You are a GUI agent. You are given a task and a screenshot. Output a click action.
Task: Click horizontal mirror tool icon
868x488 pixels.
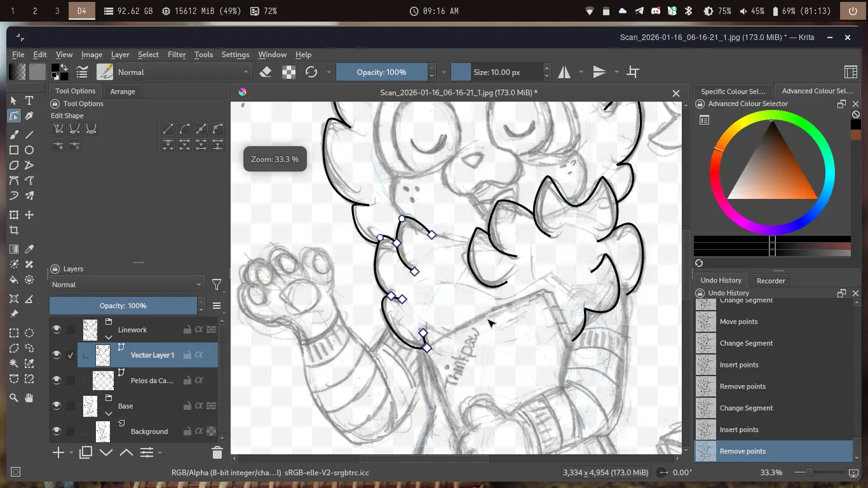[x=564, y=72]
